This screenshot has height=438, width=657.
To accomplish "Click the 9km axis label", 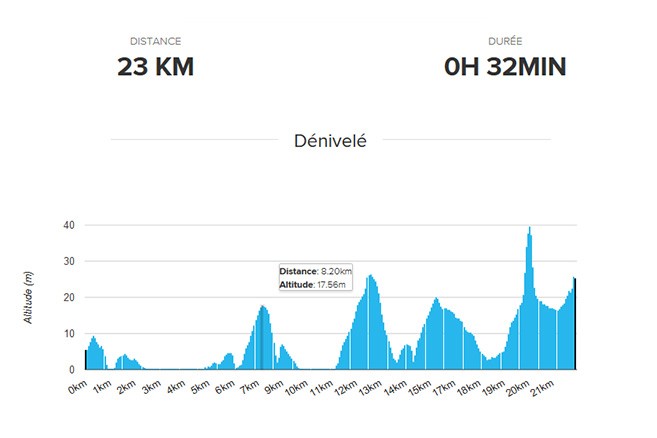I will (x=274, y=387).
